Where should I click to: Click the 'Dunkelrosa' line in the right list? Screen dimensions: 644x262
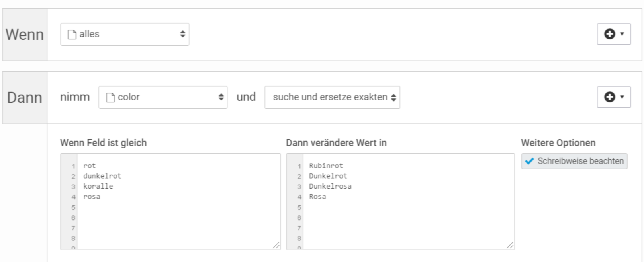click(x=330, y=186)
